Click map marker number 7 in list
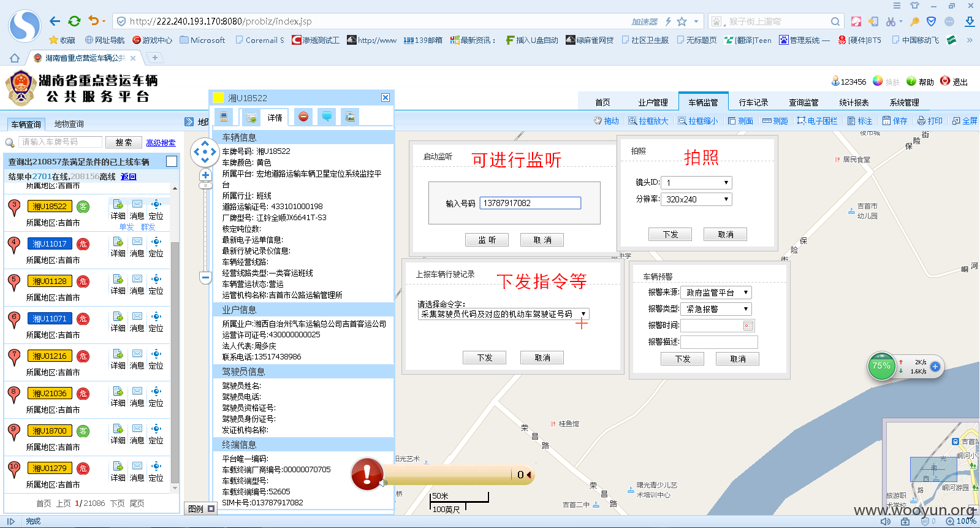This screenshot has width=980, height=528. 13,356
